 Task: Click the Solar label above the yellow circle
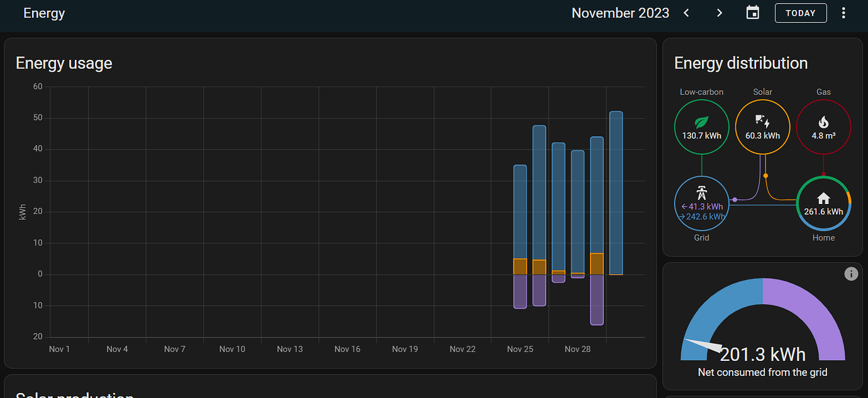(x=762, y=92)
